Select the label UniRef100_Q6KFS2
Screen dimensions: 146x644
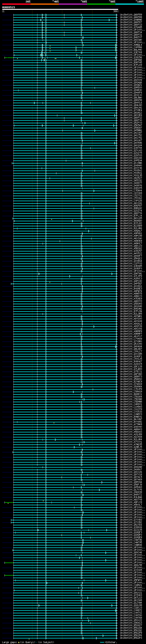131,118
